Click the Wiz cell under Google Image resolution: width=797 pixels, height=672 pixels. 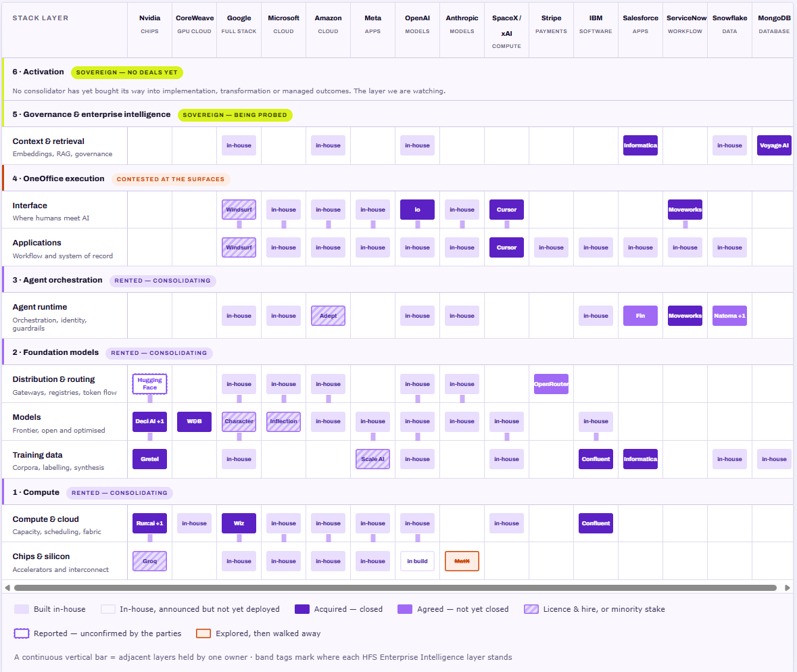239,523
